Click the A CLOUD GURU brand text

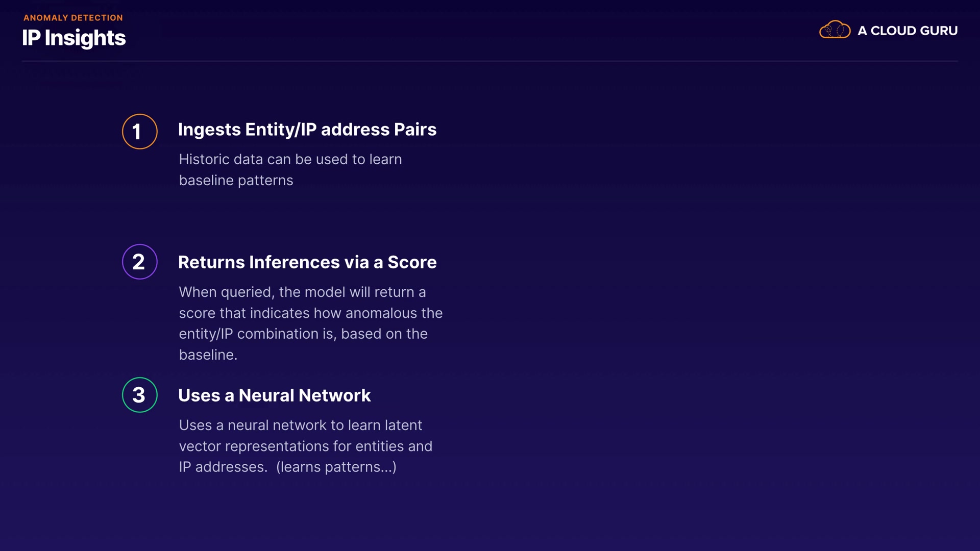point(907,31)
